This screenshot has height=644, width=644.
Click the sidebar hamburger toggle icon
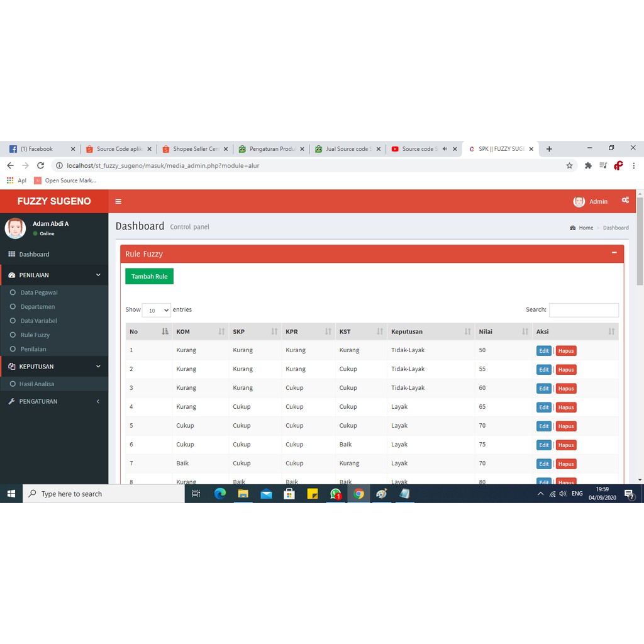pos(118,201)
